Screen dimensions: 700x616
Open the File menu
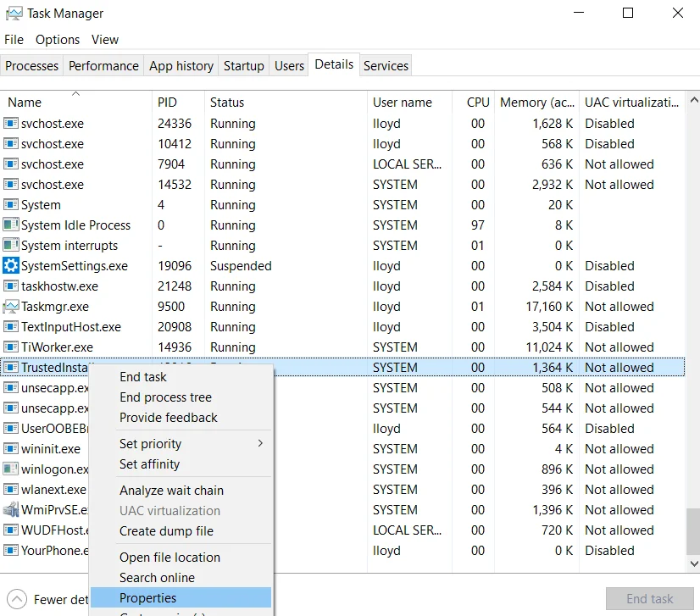click(14, 40)
